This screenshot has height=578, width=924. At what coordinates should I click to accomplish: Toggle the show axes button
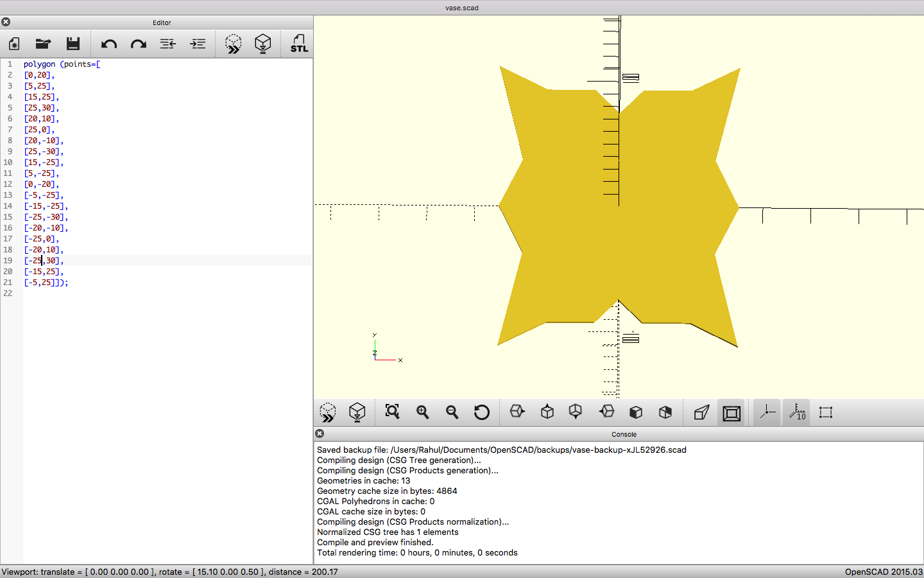[767, 412]
